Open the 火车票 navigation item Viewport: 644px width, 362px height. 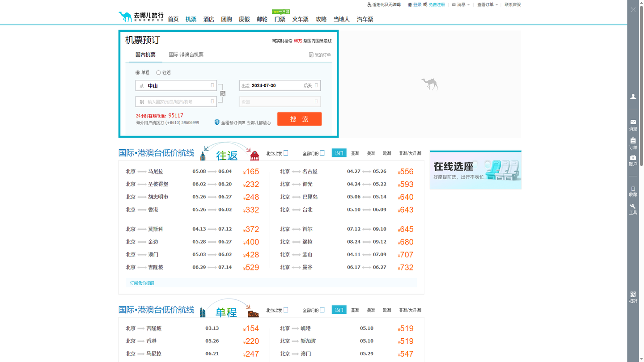(x=301, y=19)
